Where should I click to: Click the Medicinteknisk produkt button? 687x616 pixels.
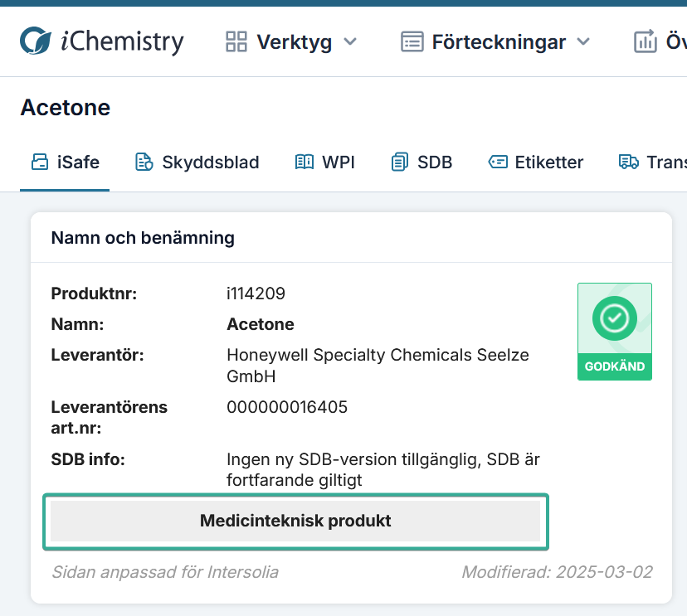tap(295, 521)
